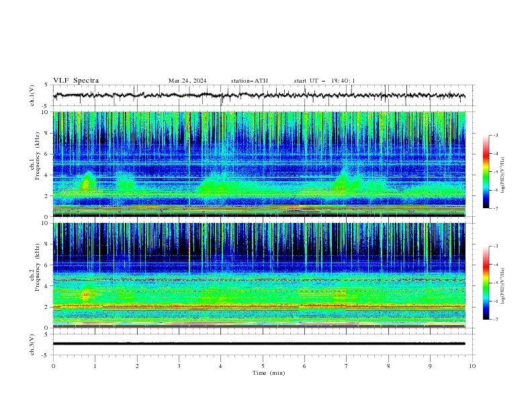Select ch.2 colorbar 'log(PSD)(V²/Hz)' label
Screen dimensions: 532x411
(x=502, y=286)
